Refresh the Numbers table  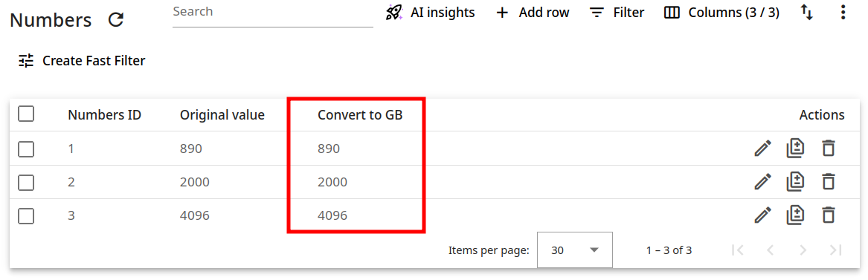pos(116,20)
